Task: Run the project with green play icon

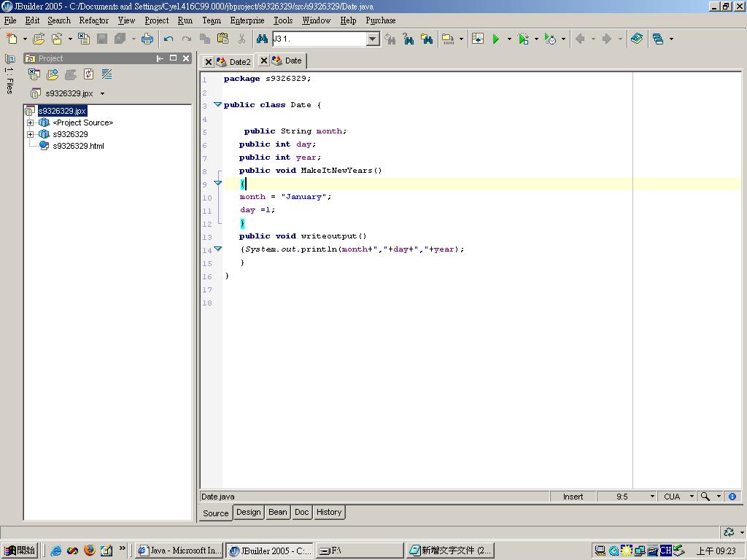Action: pos(496,39)
